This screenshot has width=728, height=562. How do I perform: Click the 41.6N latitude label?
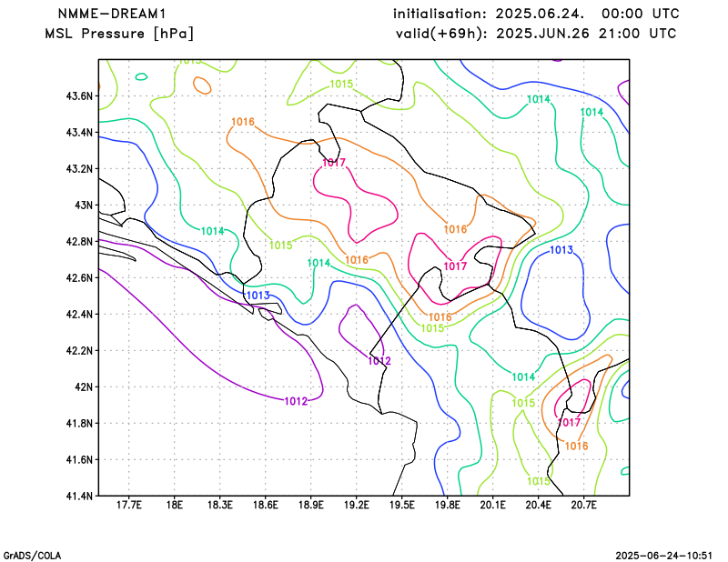[80, 459]
